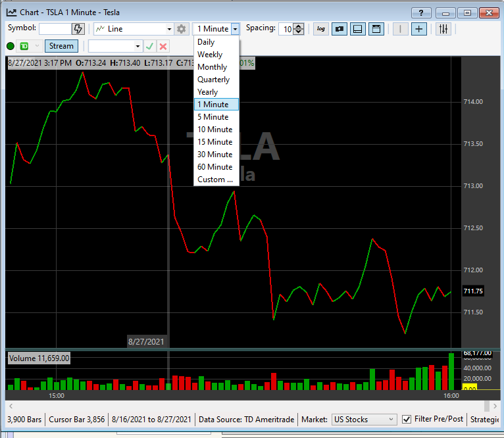
Task: Click the symbol lookup lightning icon
Action: 78,29
